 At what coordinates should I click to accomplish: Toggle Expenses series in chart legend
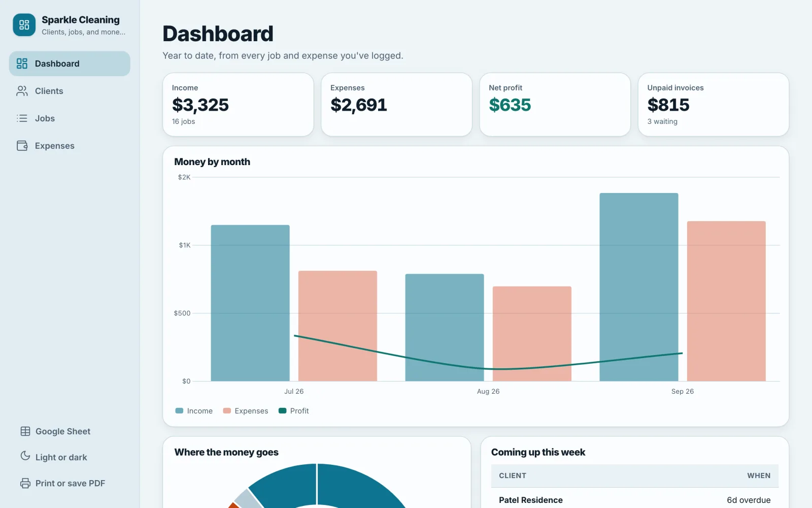246,411
